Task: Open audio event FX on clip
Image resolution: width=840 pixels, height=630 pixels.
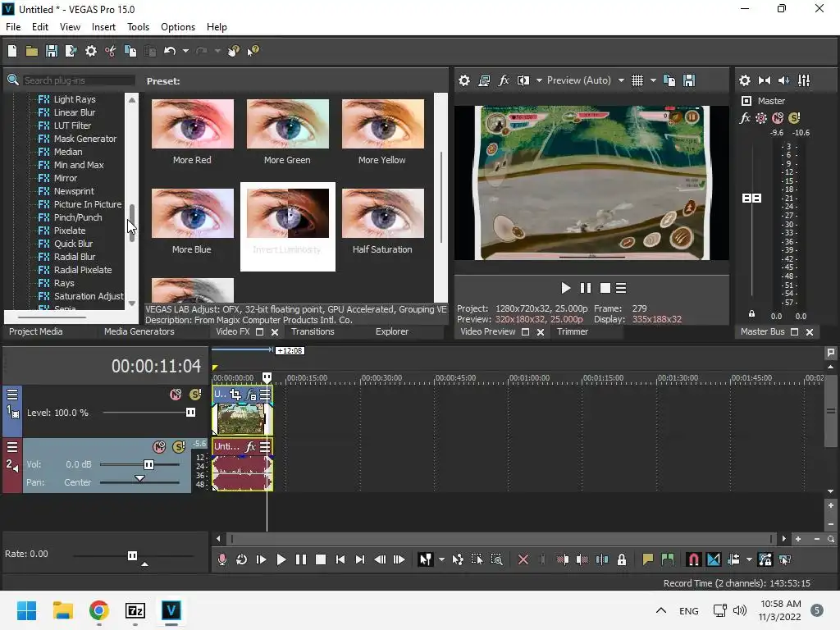Action: [x=250, y=447]
